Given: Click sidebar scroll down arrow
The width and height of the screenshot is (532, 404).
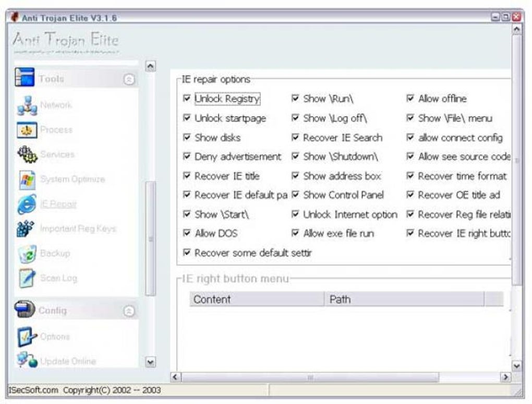Looking at the screenshot, I should tap(150, 362).
